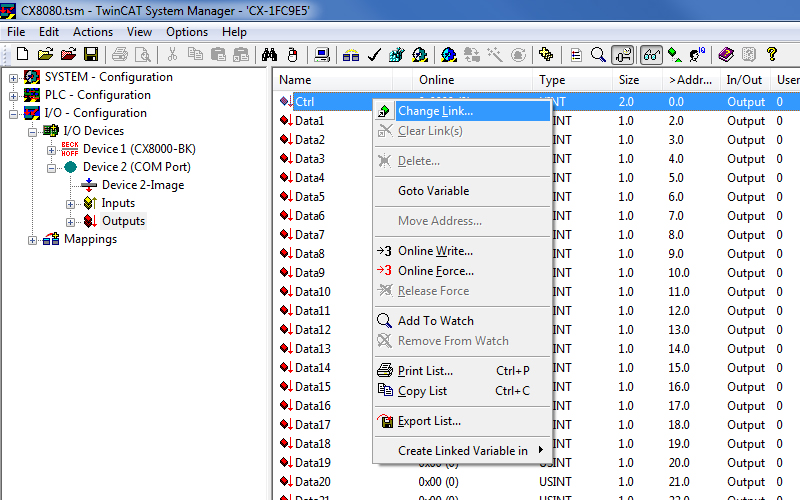The image size is (800, 500).
Task: Select the Data10 variable row
Action: point(313,291)
